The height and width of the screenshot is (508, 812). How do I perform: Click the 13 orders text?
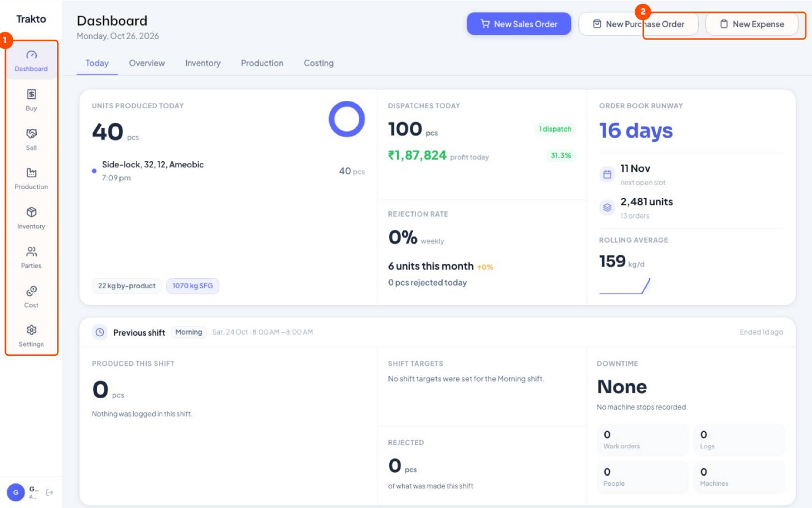point(635,216)
